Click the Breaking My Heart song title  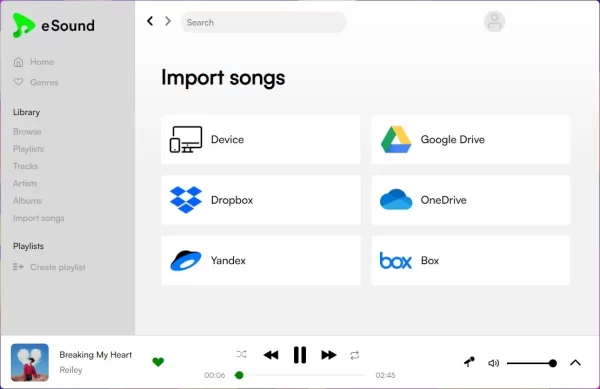[x=96, y=355]
